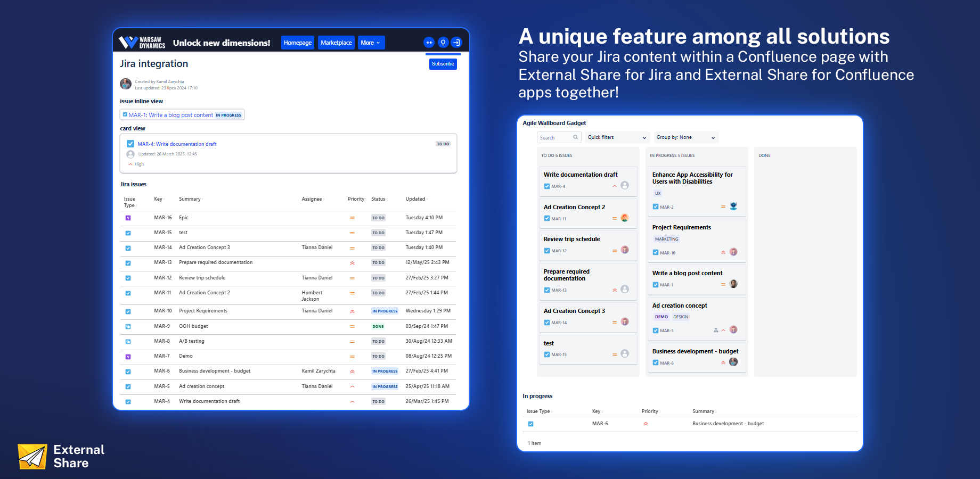
Task: Click assignee avatar on Enhance App Accessibility card
Action: point(733,206)
